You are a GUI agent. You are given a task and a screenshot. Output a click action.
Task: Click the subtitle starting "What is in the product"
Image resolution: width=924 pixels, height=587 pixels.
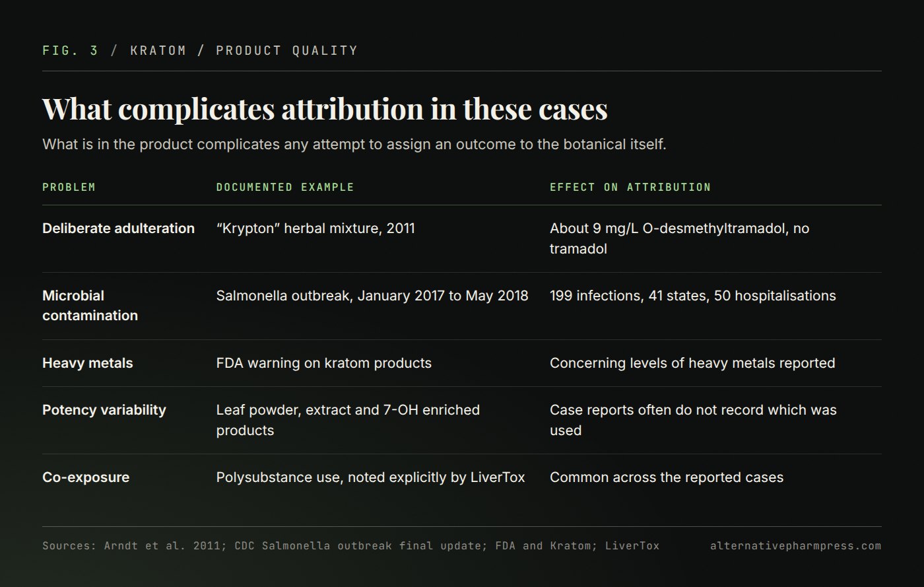point(354,144)
